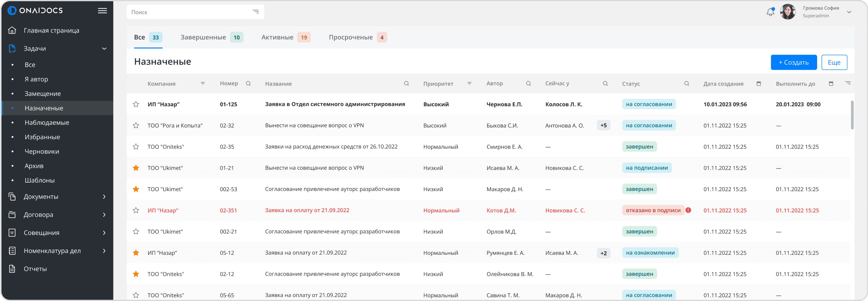868x301 pixels.
Task: Open Выполнить до calendar icon
Action: [831, 84]
